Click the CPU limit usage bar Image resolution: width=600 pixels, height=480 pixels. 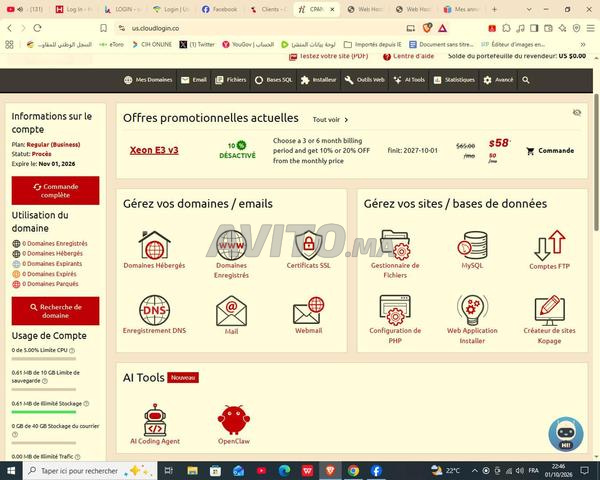pyautogui.click(x=44, y=359)
